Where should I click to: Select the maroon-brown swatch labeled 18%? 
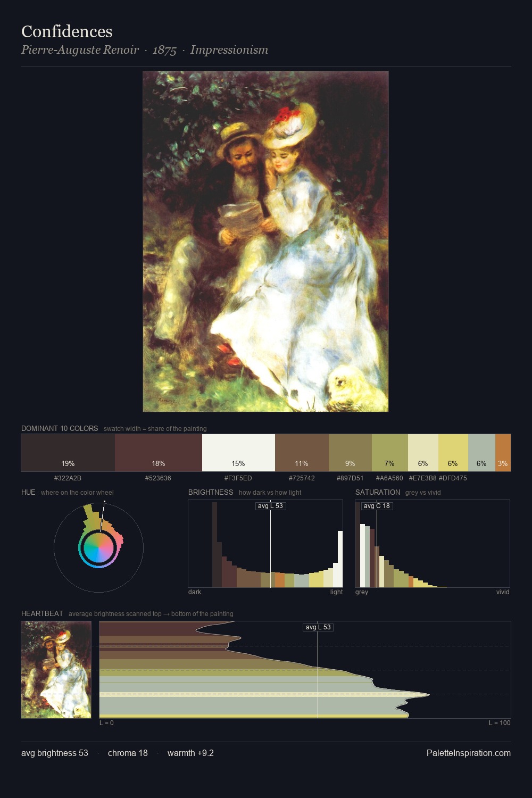click(159, 453)
